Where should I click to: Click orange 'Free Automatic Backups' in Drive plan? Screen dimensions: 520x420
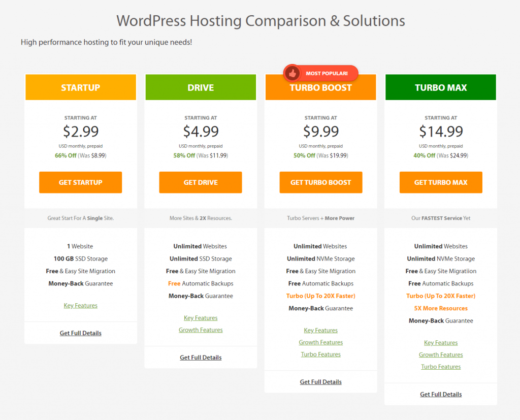tap(201, 283)
